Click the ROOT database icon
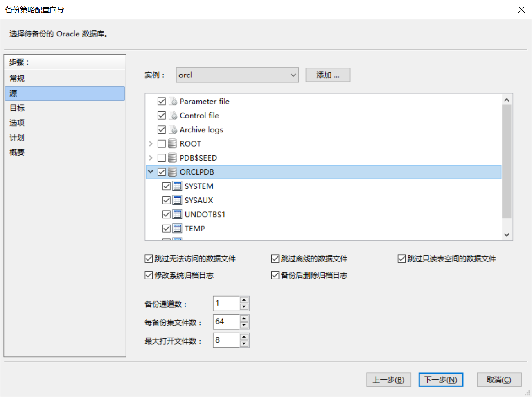 pos(173,144)
